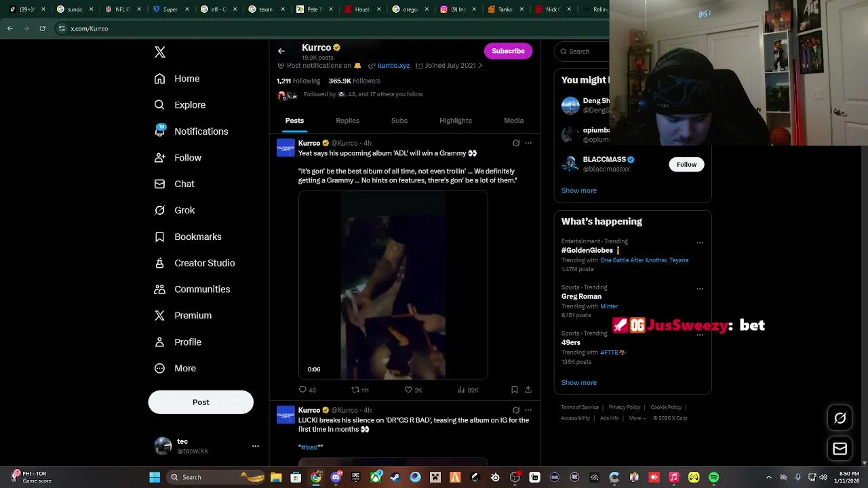Switch to the Instagram browser tab
The image size is (868, 488).
[x=458, y=9]
